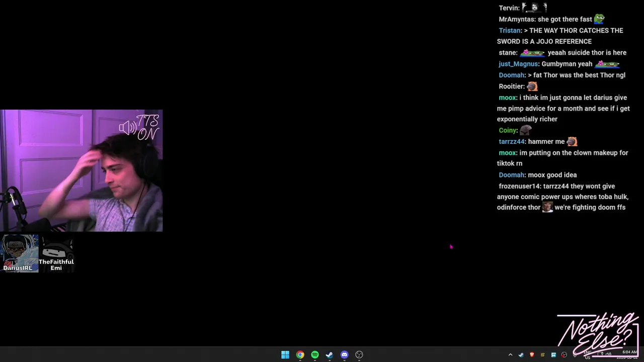Screen dimensions: 644x362
Task: Click the frog emote in MrAmyntas's message
Action: coord(599,19)
